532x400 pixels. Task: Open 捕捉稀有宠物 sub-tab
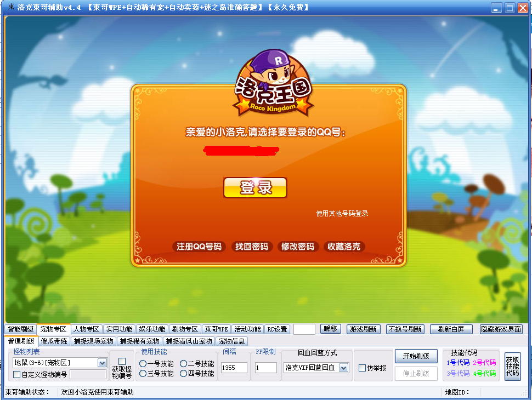tap(139, 341)
